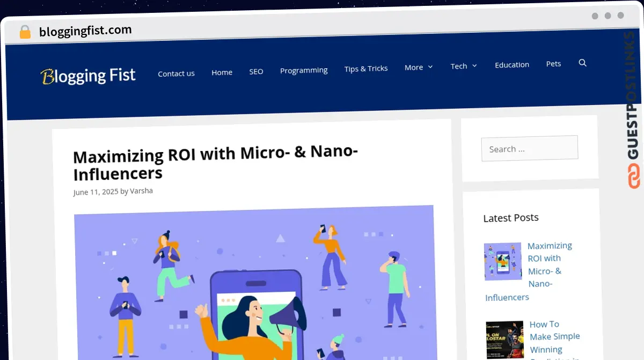Image resolution: width=644 pixels, height=360 pixels.
Task: Click the second latest post thumbnail image
Action: 504,340
